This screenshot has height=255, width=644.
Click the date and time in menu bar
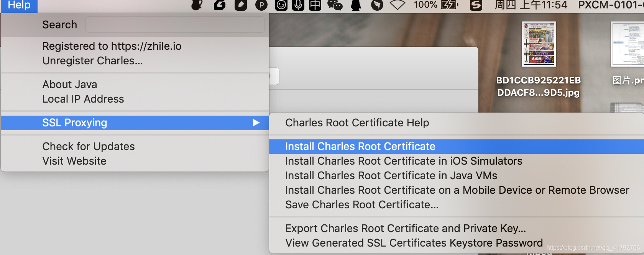[531, 5]
